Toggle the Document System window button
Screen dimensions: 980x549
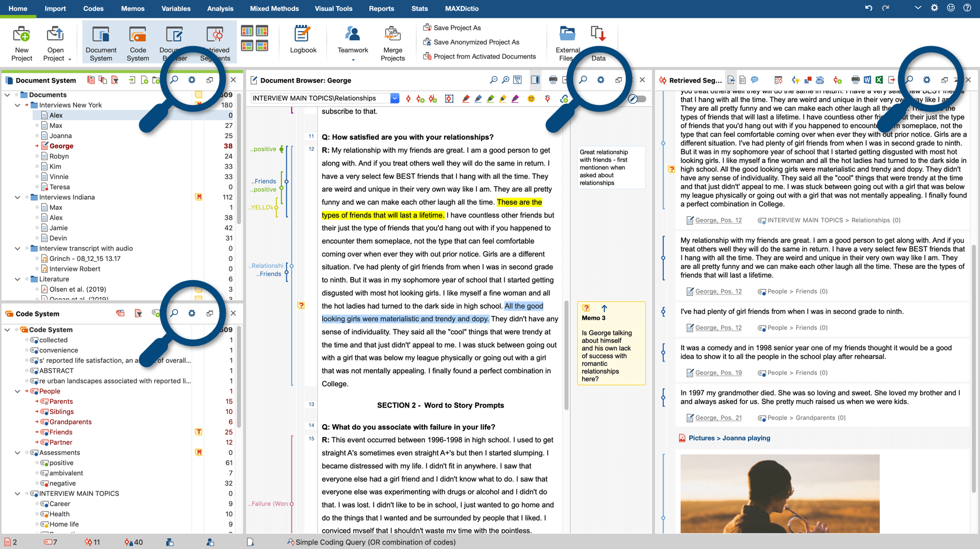click(101, 43)
